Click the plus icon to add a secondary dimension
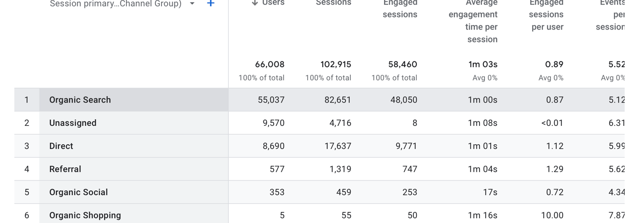The image size is (644, 223). click(x=211, y=4)
